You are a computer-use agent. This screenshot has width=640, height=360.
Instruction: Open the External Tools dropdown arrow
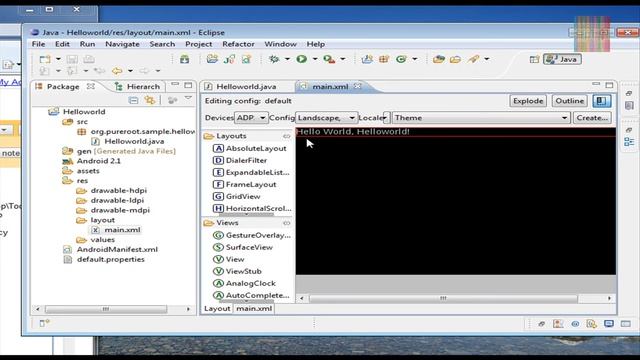[x=342, y=59]
